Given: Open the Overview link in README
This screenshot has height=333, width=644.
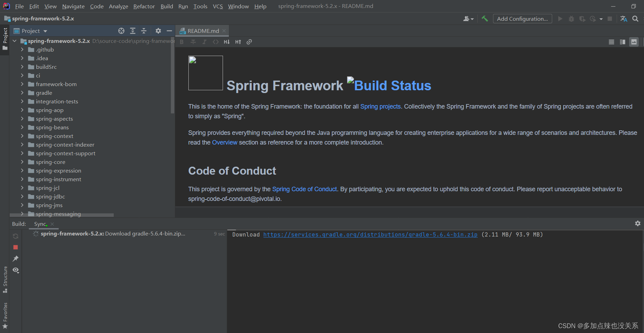Looking at the screenshot, I should tap(225, 142).
